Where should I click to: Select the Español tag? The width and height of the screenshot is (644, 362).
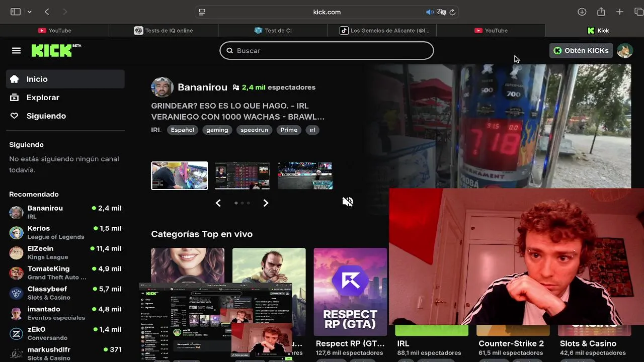coord(182,130)
